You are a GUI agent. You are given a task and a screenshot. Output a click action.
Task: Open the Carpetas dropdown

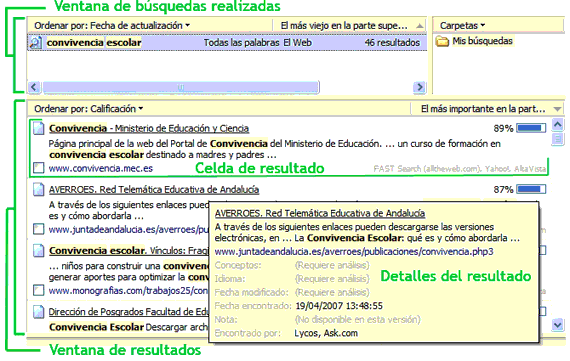coord(462,25)
